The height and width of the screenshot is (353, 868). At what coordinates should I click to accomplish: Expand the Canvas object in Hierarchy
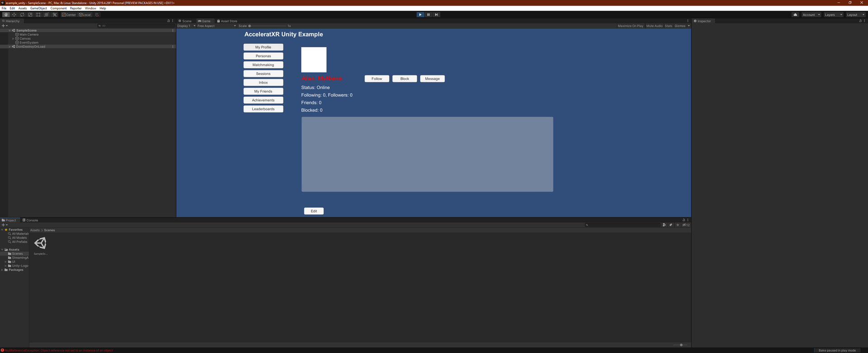(13, 38)
